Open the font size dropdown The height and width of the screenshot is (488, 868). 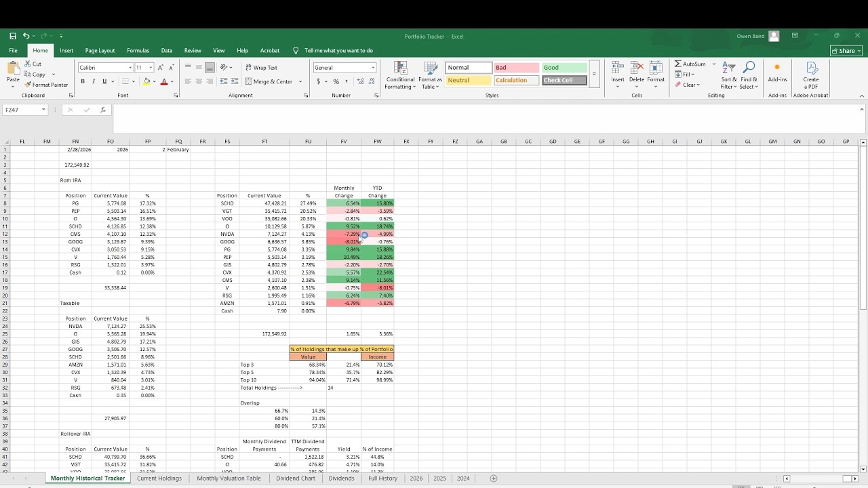coord(151,68)
